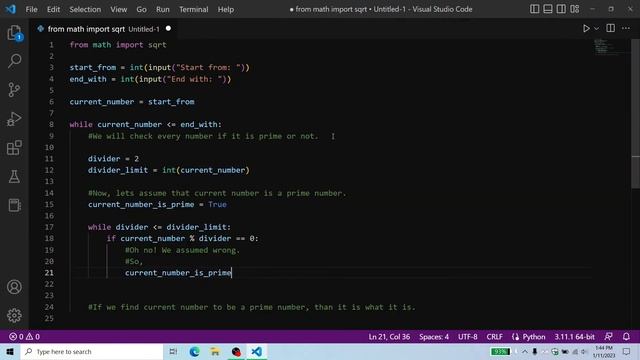
Task: Open the notebook icon view in activity bar
Action: [14, 205]
